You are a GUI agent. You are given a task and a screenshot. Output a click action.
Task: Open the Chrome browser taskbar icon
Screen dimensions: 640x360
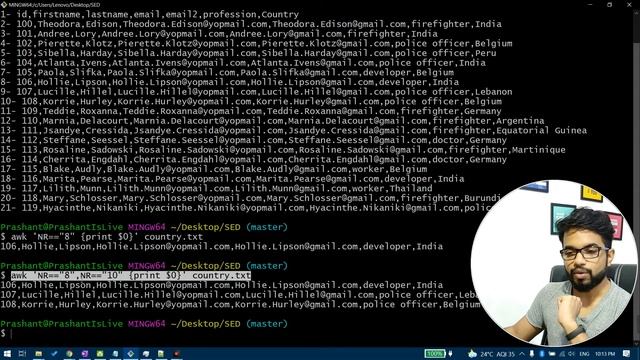(x=69, y=353)
